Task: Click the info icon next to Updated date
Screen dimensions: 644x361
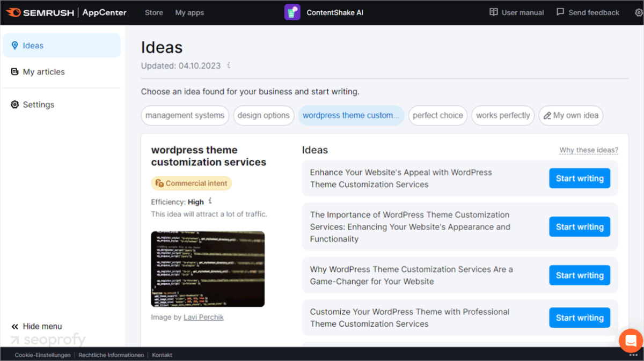Action: click(229, 65)
